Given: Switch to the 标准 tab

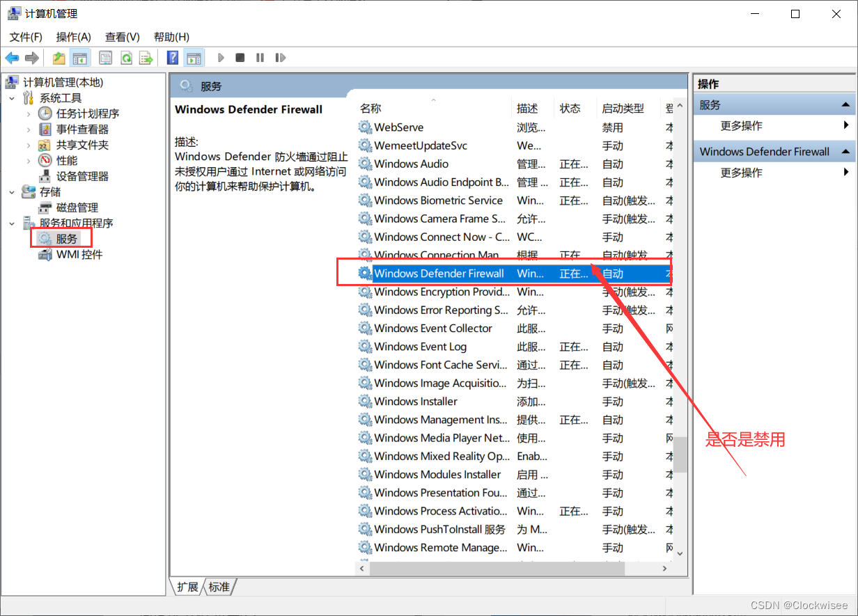Looking at the screenshot, I should 219,587.
